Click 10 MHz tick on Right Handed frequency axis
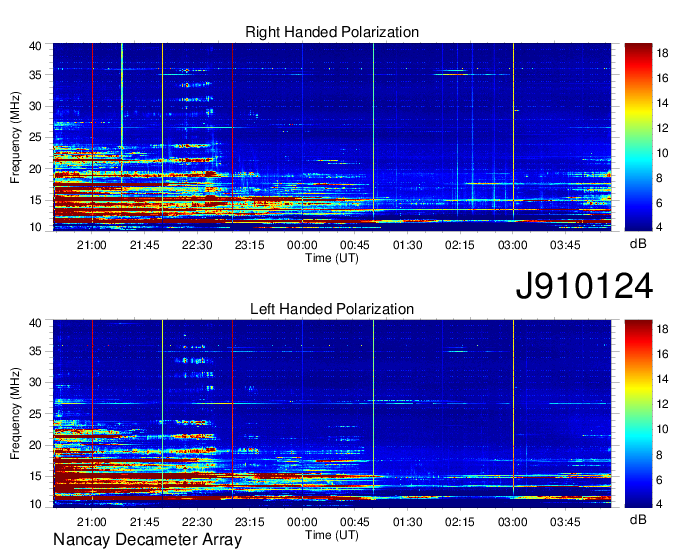 [35, 227]
